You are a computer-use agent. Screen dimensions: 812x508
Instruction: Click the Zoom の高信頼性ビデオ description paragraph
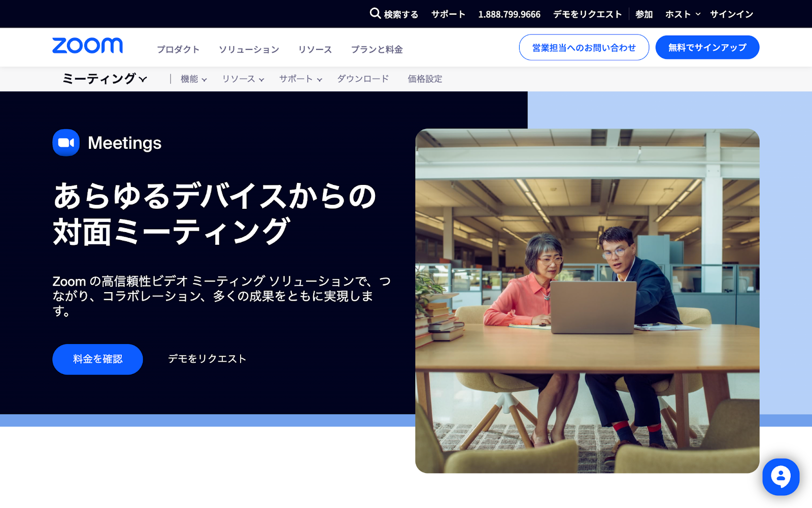coord(222,296)
